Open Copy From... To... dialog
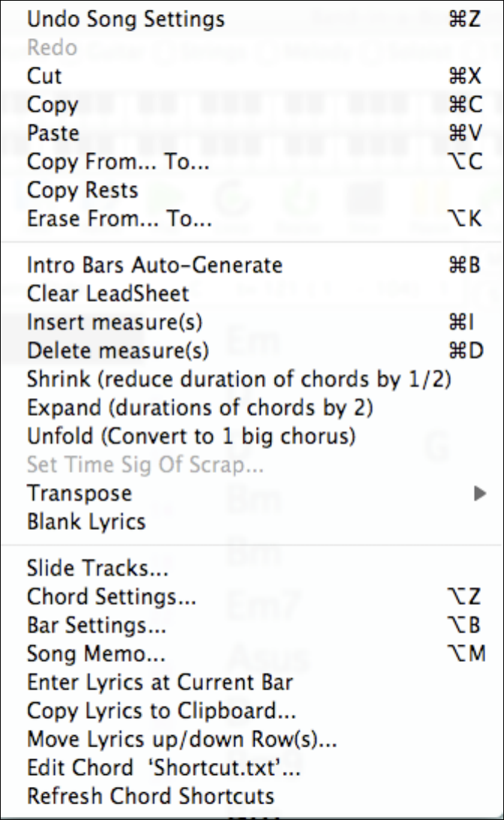 coord(118,162)
